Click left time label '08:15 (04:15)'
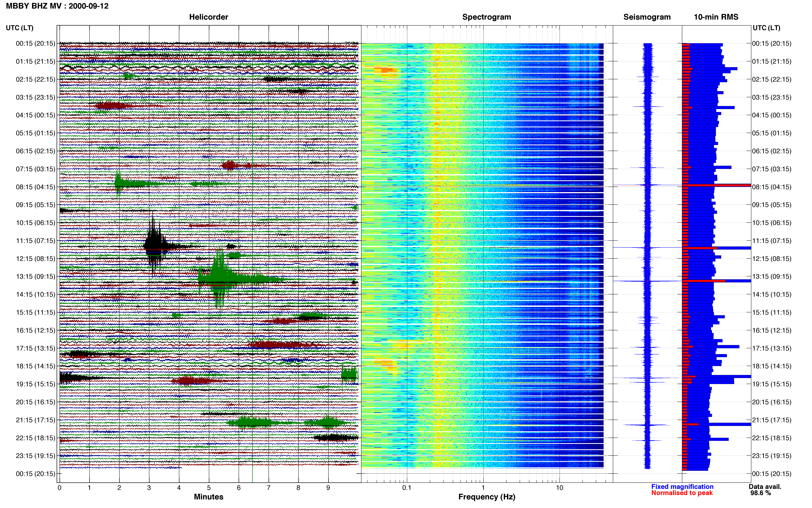Viewport: 812px width, 508px height. (x=36, y=187)
